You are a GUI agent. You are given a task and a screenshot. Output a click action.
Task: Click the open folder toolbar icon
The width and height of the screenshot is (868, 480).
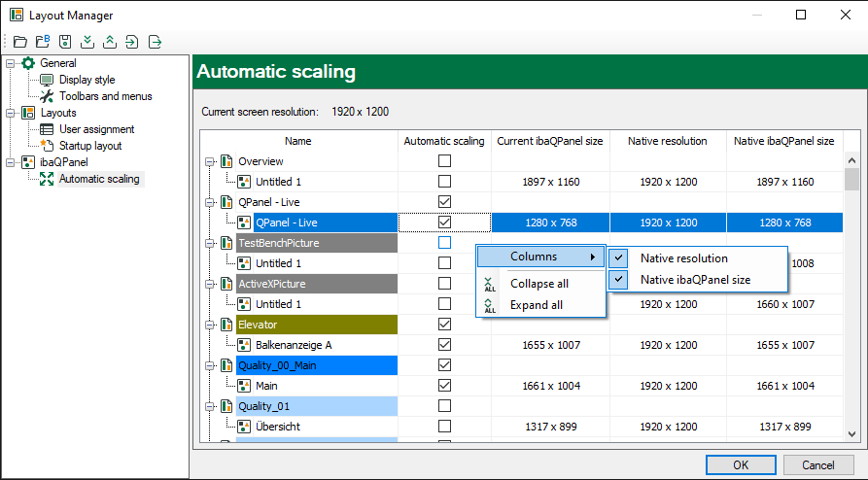(20, 42)
